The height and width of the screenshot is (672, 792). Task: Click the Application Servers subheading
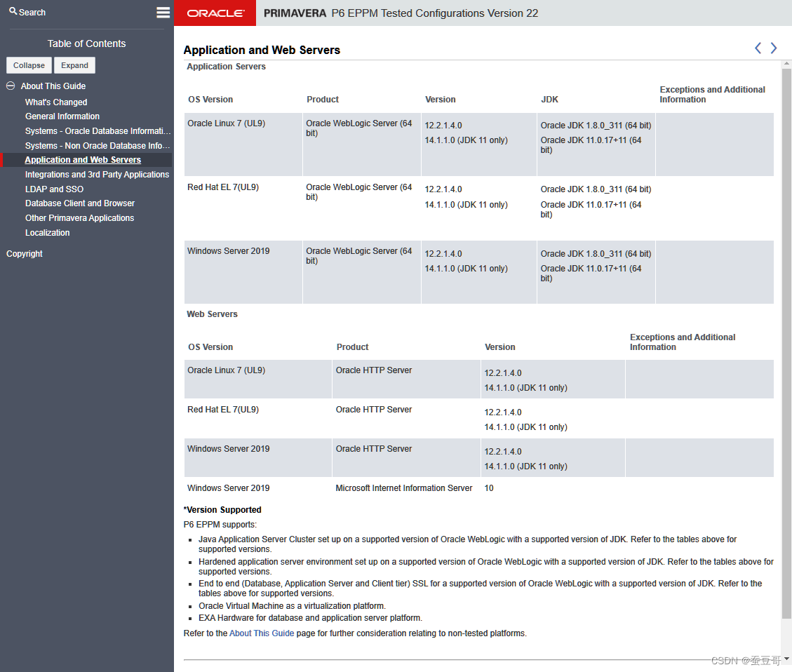(x=227, y=66)
